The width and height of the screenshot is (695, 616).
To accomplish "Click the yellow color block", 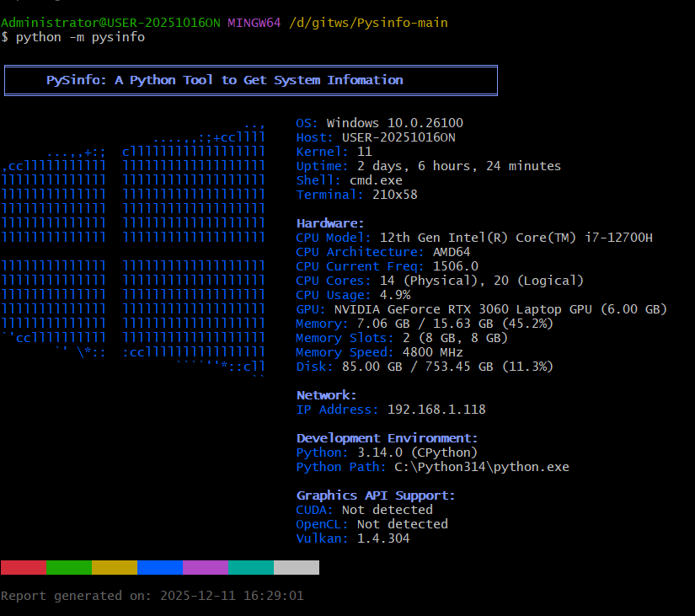I will click(x=115, y=567).
